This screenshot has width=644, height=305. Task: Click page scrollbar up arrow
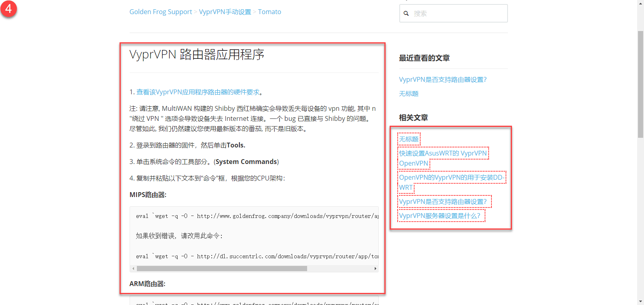click(640, 3)
